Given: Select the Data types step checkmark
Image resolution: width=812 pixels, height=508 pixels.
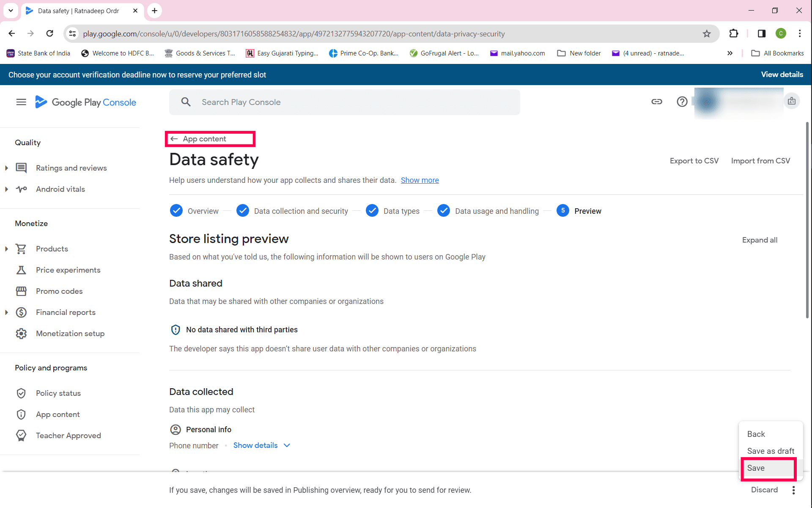Looking at the screenshot, I should click(x=372, y=211).
